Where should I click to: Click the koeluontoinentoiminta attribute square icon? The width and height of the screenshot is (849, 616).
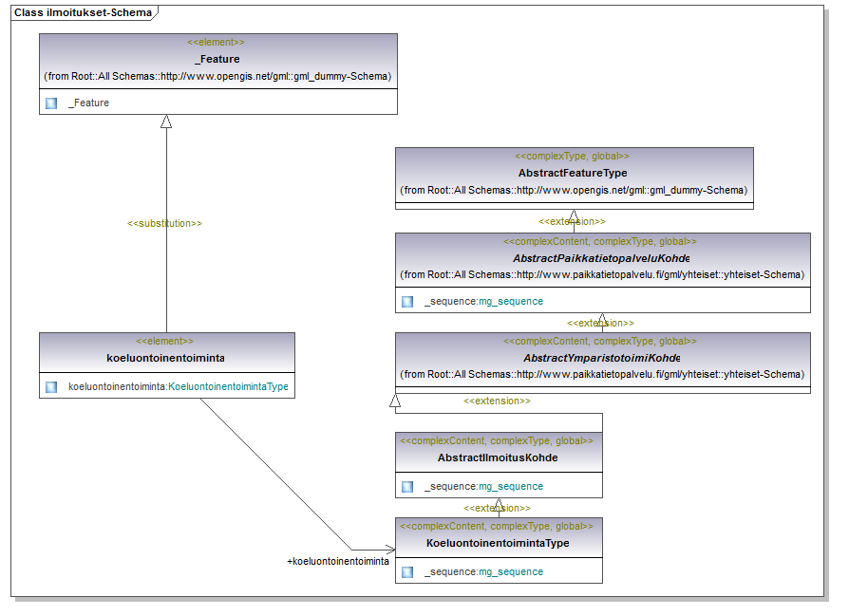[x=51, y=386]
